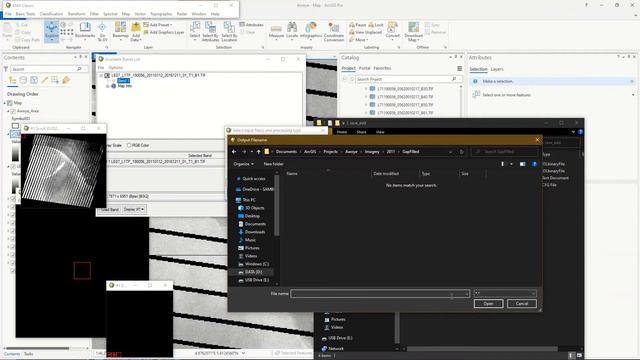Click Cancel in the Output Filename dialog
This screenshot has height=360, width=640.
tap(522, 304)
